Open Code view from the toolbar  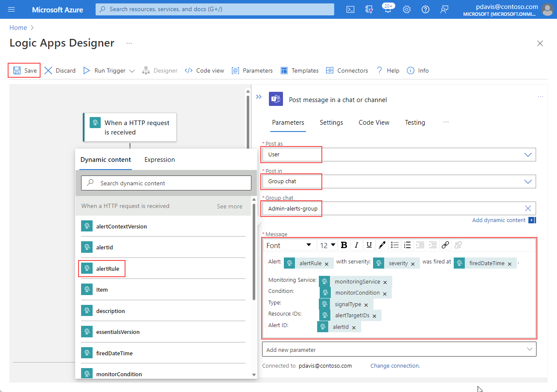[204, 70]
